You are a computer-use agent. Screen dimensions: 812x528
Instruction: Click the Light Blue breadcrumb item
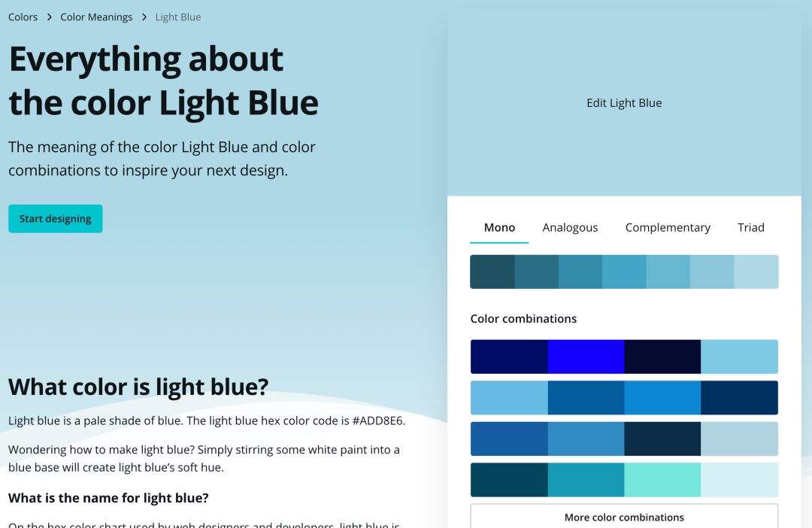pos(178,17)
